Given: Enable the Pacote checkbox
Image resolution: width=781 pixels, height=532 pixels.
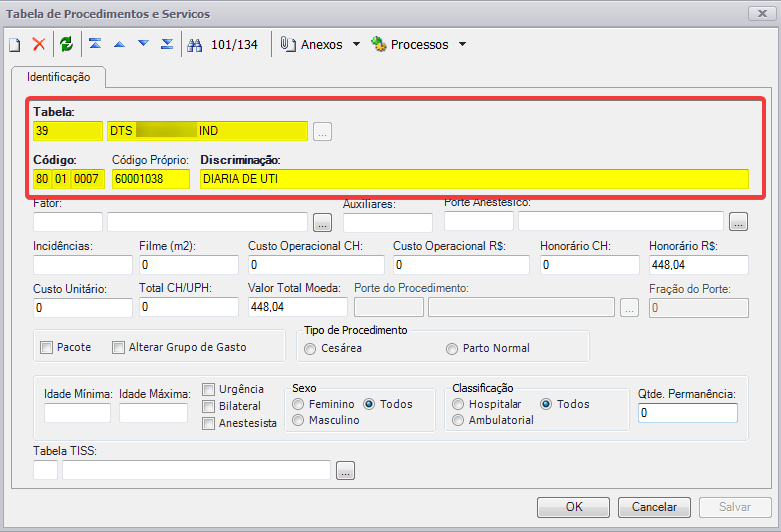Looking at the screenshot, I should tap(46, 347).
